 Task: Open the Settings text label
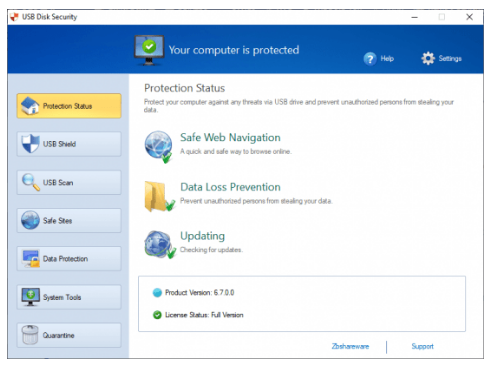450,59
